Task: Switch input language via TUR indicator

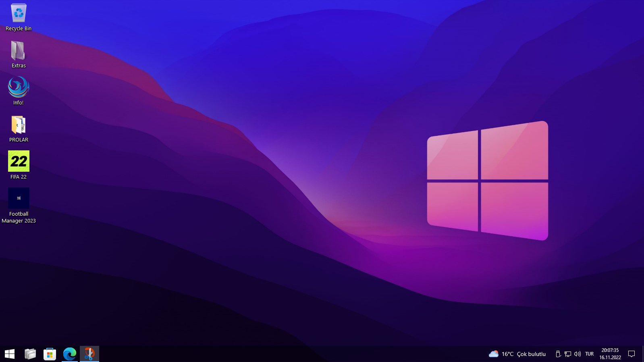Action: (x=590, y=354)
